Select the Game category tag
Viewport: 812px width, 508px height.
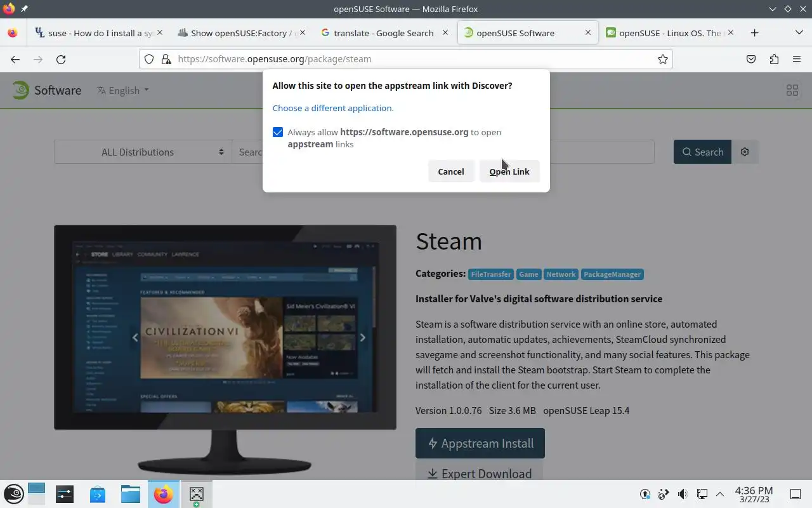(x=528, y=274)
